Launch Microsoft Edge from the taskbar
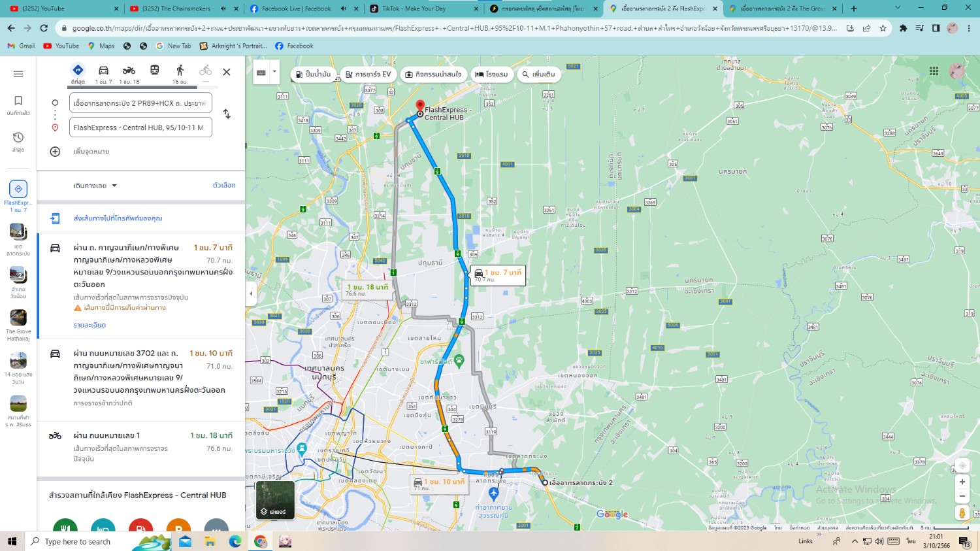The height and width of the screenshot is (551, 980). [x=235, y=541]
